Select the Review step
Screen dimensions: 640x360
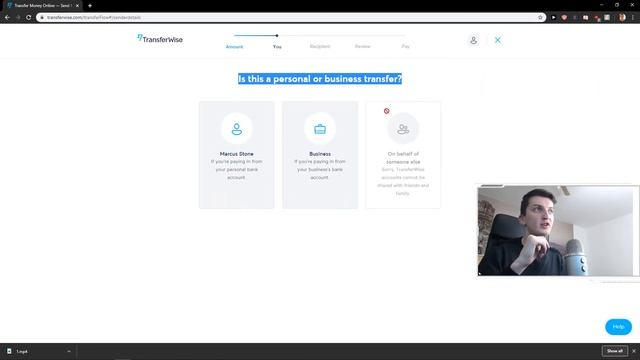pyautogui.click(x=362, y=47)
